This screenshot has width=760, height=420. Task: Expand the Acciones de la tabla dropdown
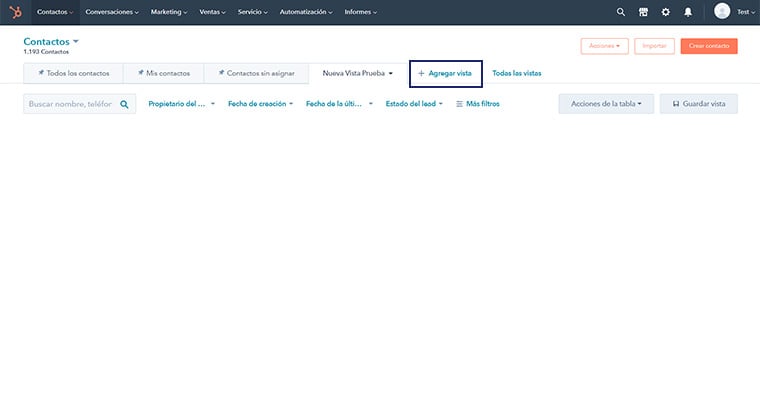click(x=606, y=104)
